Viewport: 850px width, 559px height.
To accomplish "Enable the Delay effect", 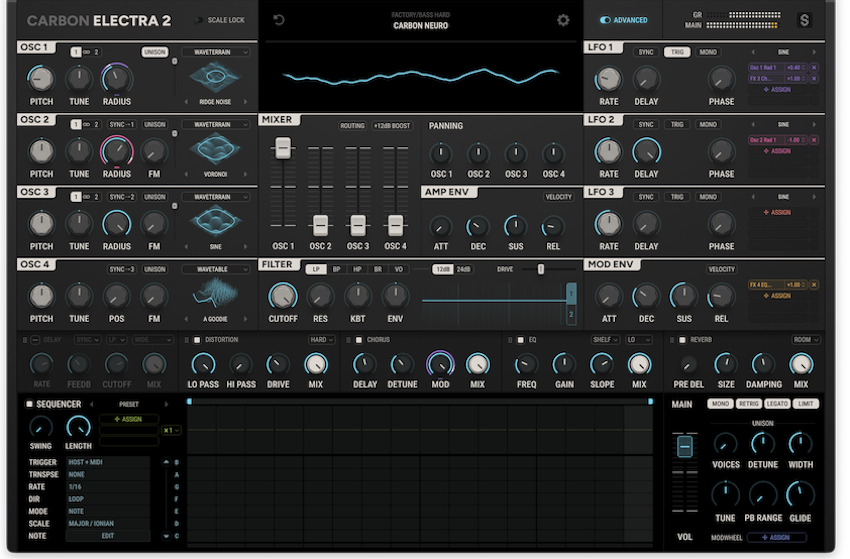I will (35, 340).
